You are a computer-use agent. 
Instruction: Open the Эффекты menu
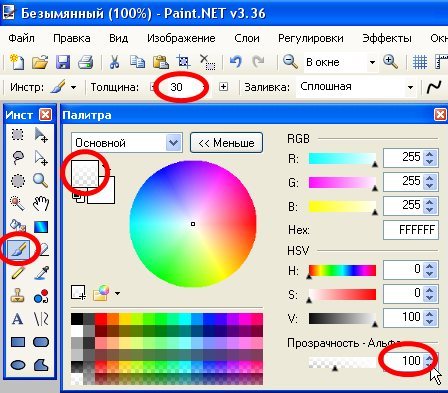click(x=387, y=38)
